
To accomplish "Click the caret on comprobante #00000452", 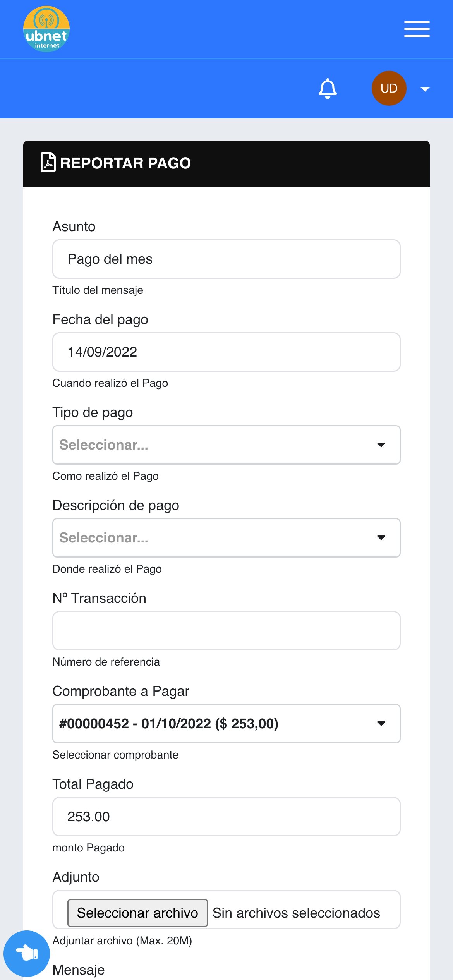I will click(381, 724).
